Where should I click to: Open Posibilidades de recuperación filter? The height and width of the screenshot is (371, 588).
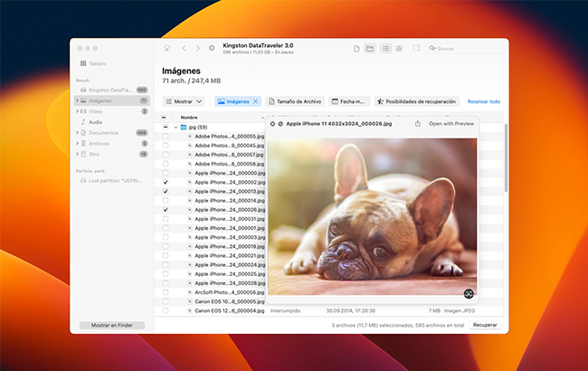(x=416, y=101)
